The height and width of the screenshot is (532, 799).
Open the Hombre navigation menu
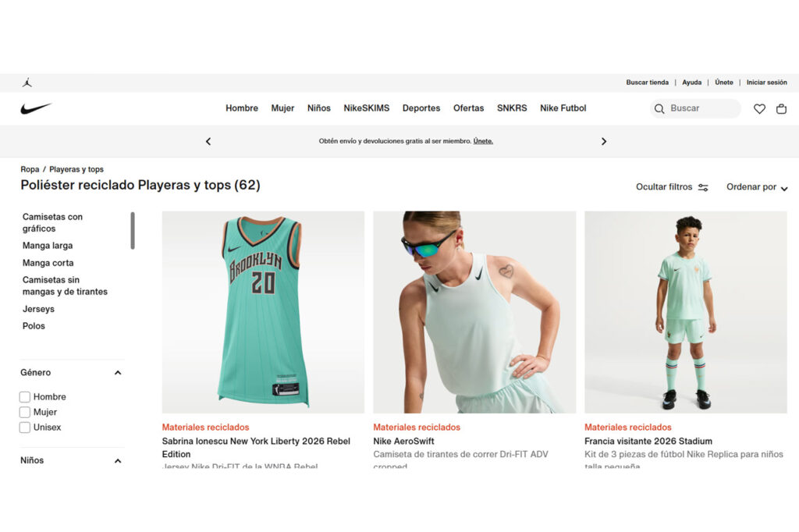point(242,108)
